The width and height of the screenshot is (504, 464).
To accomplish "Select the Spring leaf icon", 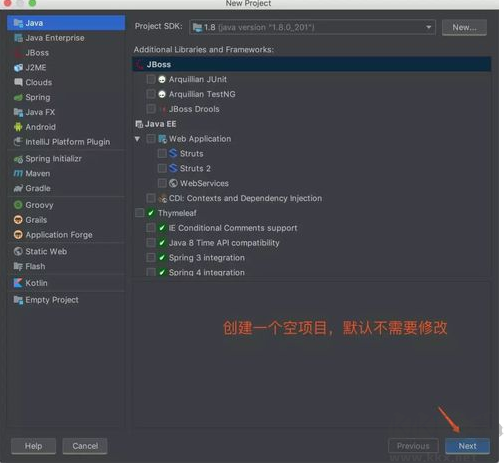I will coord(18,97).
